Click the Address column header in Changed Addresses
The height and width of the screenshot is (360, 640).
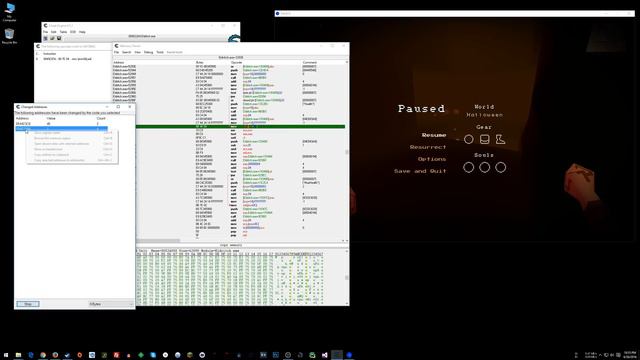point(22,118)
